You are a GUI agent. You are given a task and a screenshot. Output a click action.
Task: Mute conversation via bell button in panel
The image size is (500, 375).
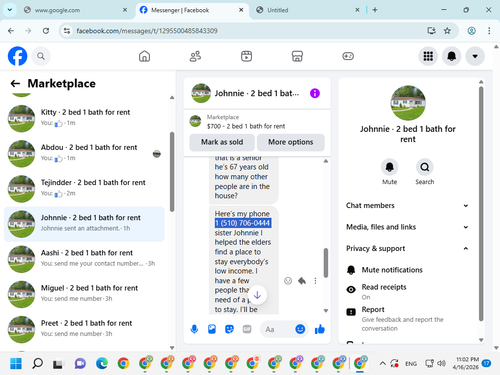point(389,167)
